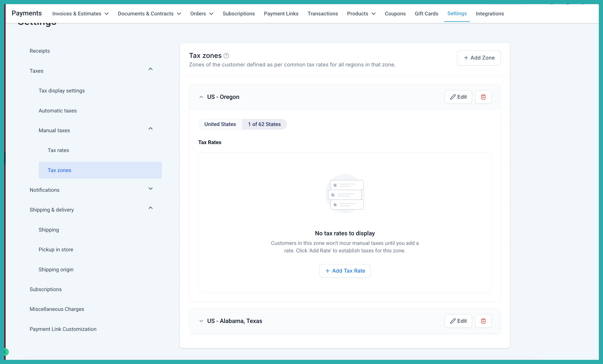Viewport: 603px width, 364px height.
Task: Open Subscriptions settings in sidebar
Action: [45, 289]
